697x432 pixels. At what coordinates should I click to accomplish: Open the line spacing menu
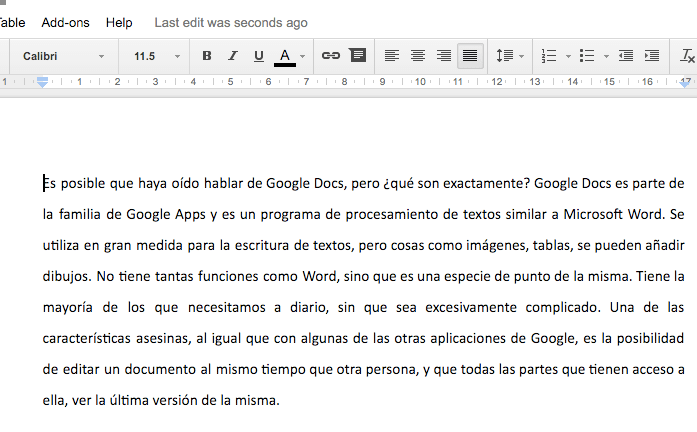[505, 56]
